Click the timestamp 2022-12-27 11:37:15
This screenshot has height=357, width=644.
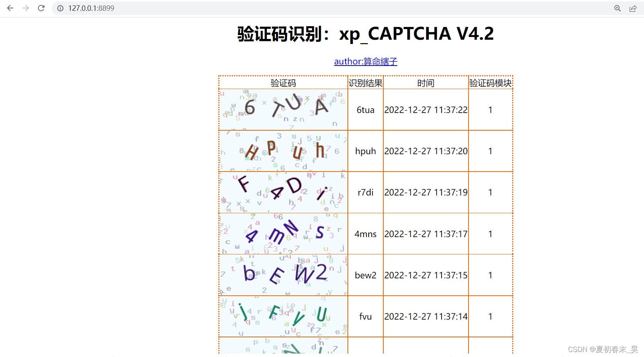point(426,275)
